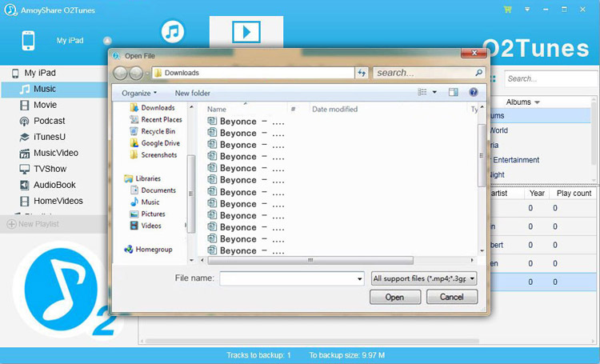
Task: Expand the File name dropdown arrow
Action: coord(360,278)
